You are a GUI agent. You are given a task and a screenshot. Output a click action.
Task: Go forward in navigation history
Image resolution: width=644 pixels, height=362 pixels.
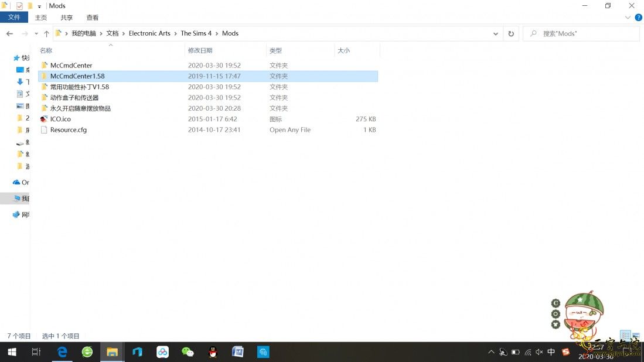click(x=25, y=33)
